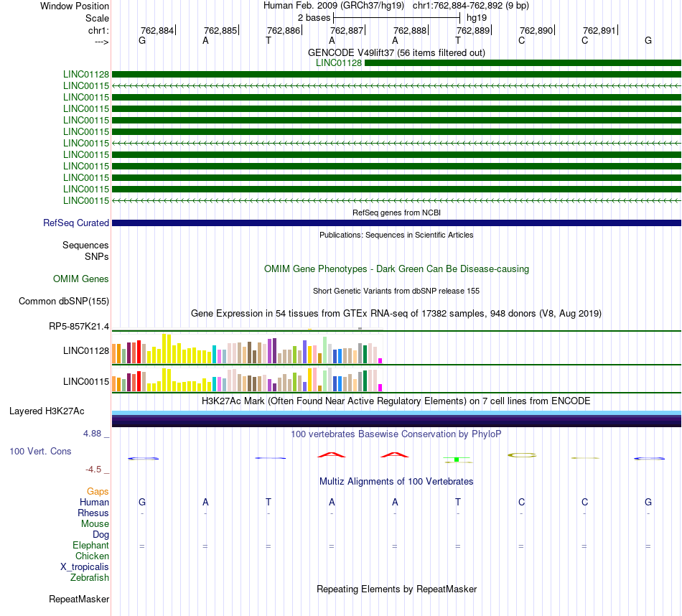Viewport: 682px width, 616px height.
Task: Open the RefSeq genes from NCBI title
Action: tap(396, 213)
